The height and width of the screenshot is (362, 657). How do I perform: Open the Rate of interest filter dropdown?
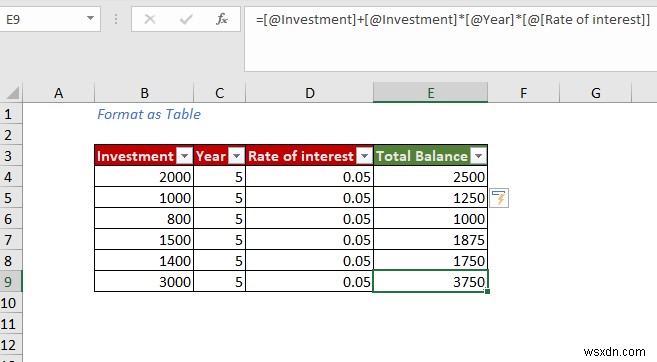click(365, 156)
